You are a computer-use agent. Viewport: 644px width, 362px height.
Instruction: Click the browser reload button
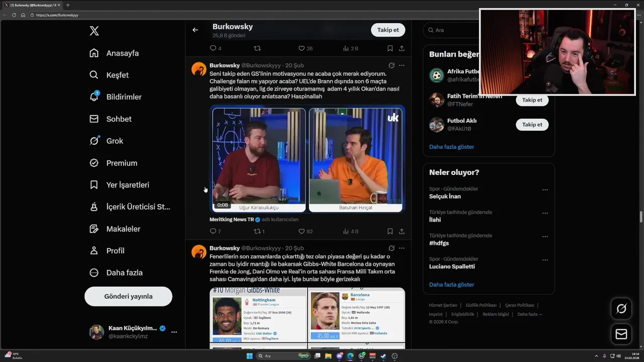pos(14,15)
